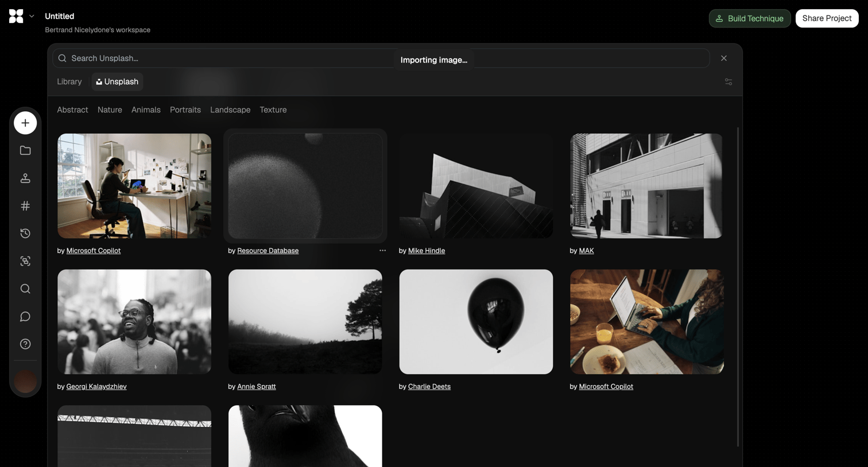Expand the chevron beside the app logo
Viewport: 868px width, 467px height.
[x=32, y=16]
